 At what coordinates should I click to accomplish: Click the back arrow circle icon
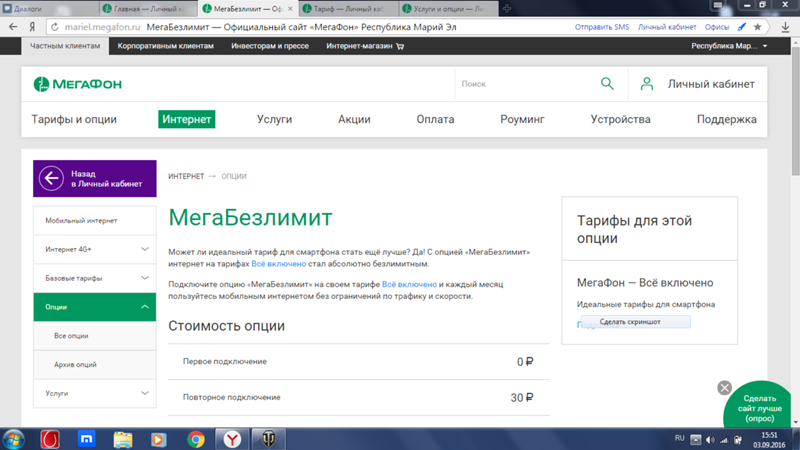click(51, 179)
